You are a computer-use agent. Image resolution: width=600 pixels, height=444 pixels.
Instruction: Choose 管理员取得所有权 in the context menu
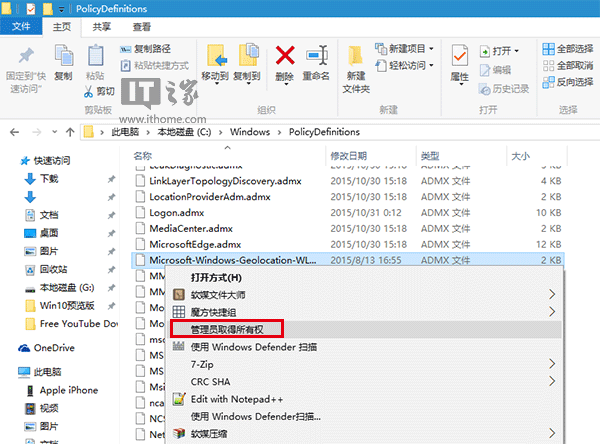point(227,328)
